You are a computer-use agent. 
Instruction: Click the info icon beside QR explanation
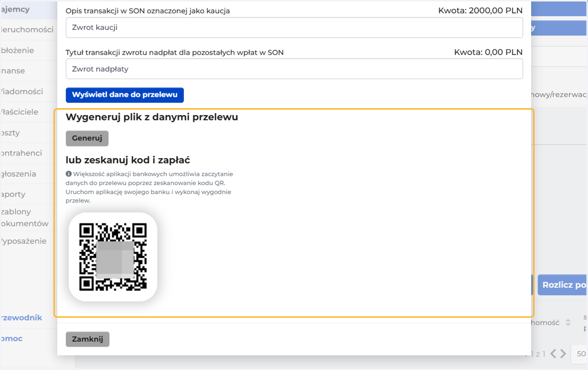(x=69, y=174)
